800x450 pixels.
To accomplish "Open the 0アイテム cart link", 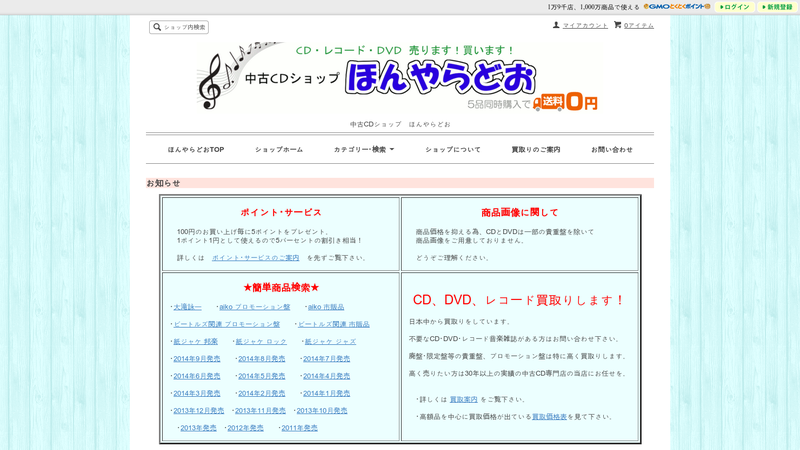I will click(639, 26).
